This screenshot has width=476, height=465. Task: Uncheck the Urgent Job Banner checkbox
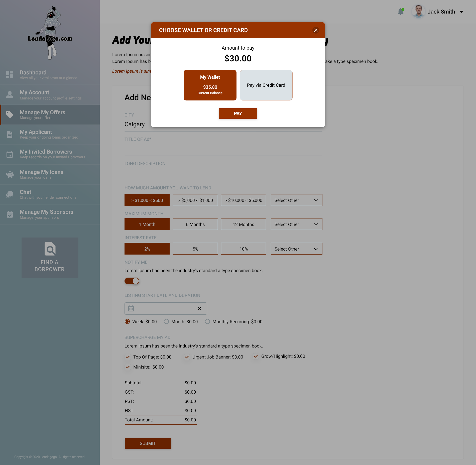click(187, 357)
